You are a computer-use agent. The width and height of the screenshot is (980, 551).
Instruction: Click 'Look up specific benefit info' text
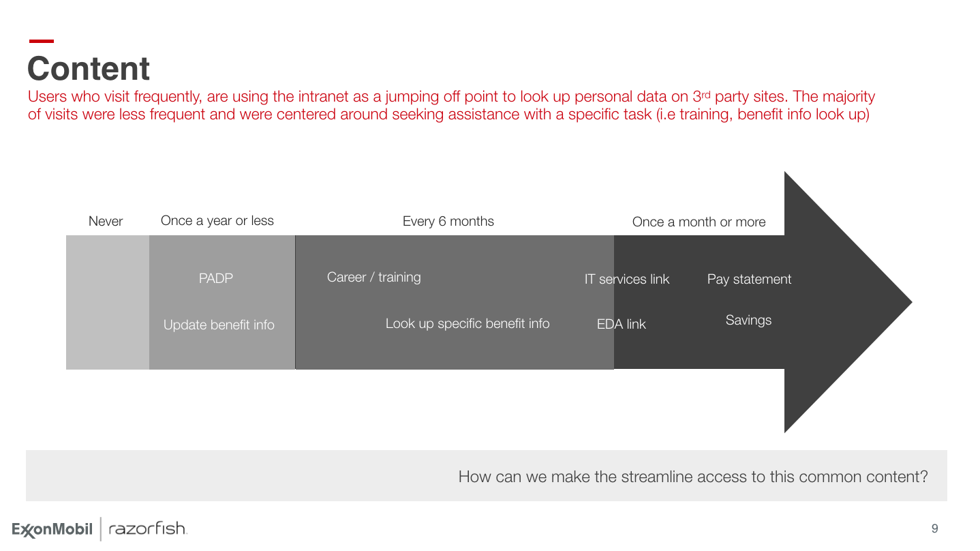(x=468, y=323)
